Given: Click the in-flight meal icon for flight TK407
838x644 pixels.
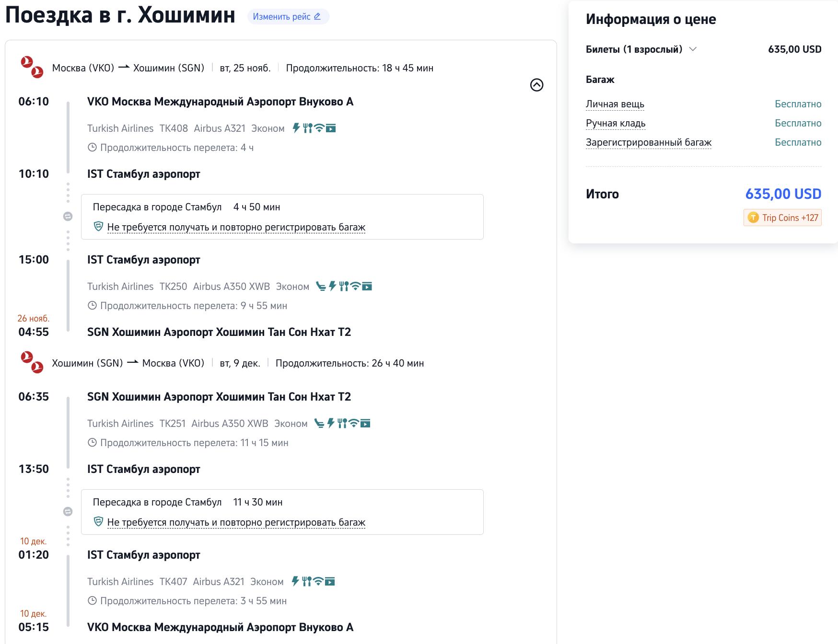Looking at the screenshot, I should pyautogui.click(x=307, y=581).
